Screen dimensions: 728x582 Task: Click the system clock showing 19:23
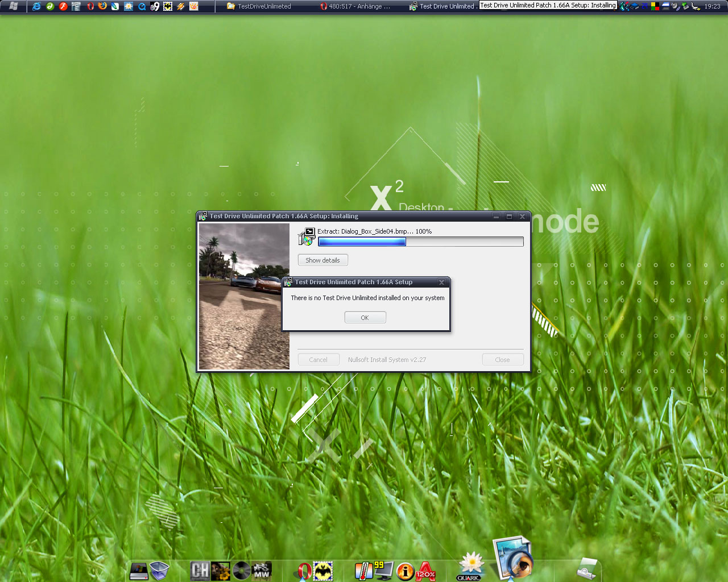[712, 6]
